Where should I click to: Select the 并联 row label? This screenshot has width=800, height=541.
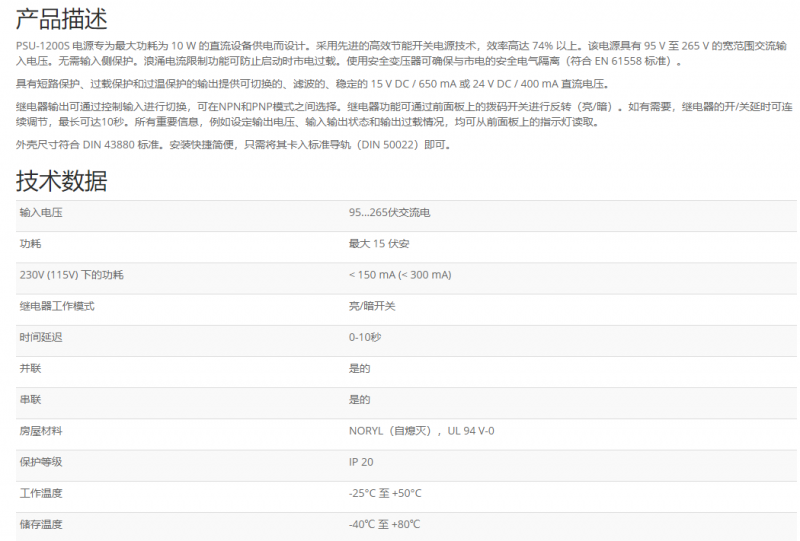30,368
